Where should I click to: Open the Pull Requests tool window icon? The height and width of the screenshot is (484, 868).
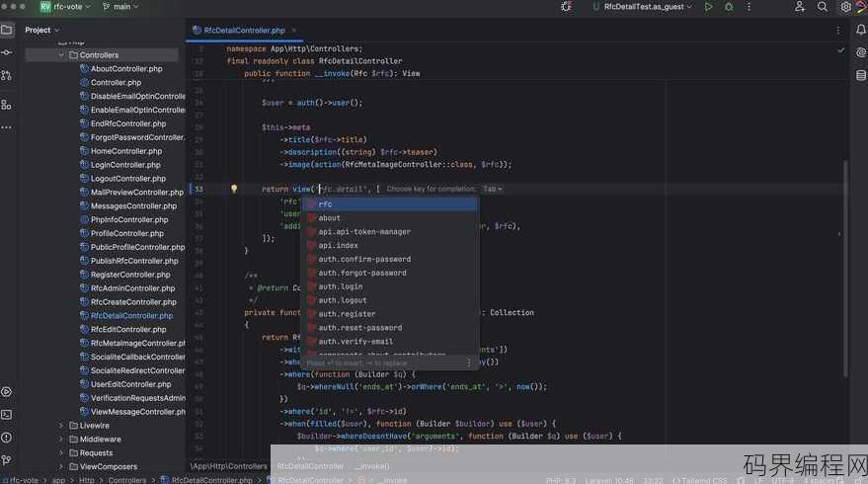(x=7, y=75)
